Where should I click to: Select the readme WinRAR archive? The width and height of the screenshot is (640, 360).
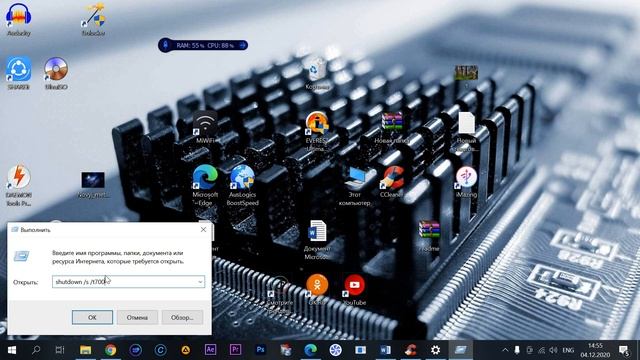[x=429, y=236]
